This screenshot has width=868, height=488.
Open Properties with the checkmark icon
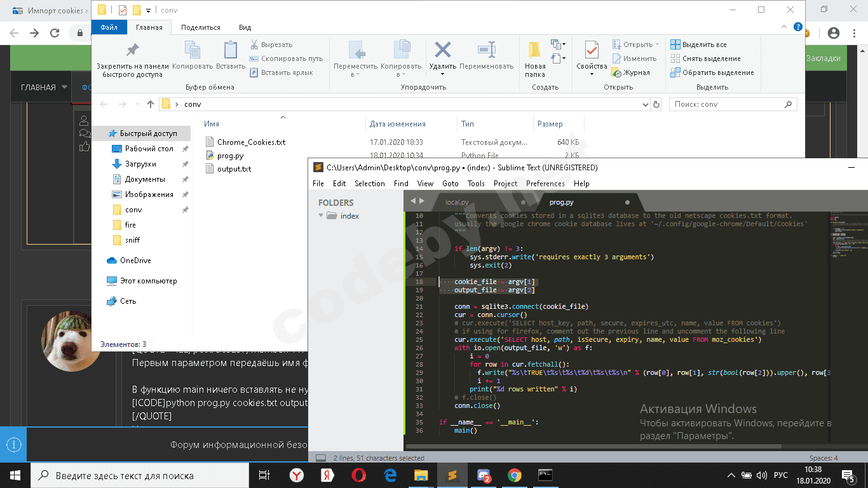coord(592,51)
